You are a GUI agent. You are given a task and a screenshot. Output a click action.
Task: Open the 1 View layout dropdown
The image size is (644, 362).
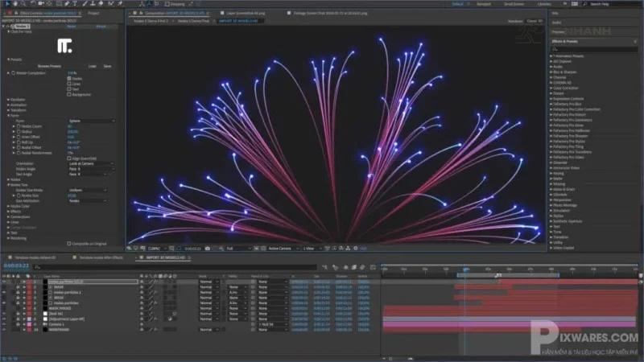(x=311, y=249)
